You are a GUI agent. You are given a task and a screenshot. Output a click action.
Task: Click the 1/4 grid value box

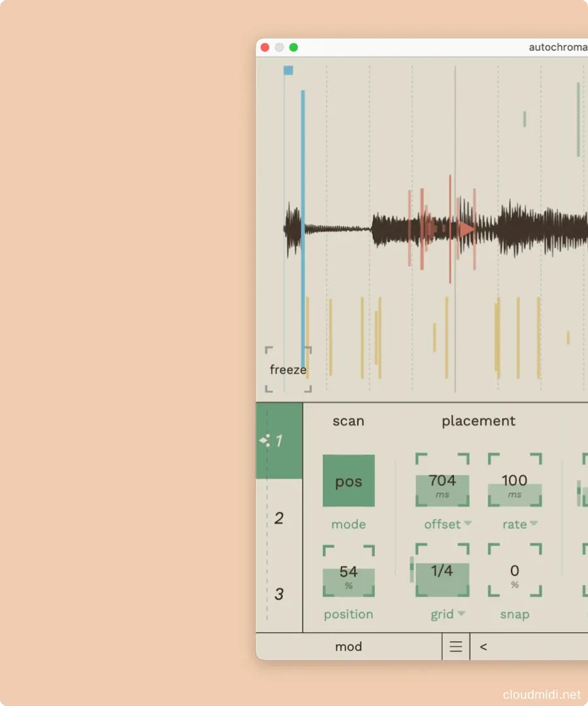click(442, 571)
